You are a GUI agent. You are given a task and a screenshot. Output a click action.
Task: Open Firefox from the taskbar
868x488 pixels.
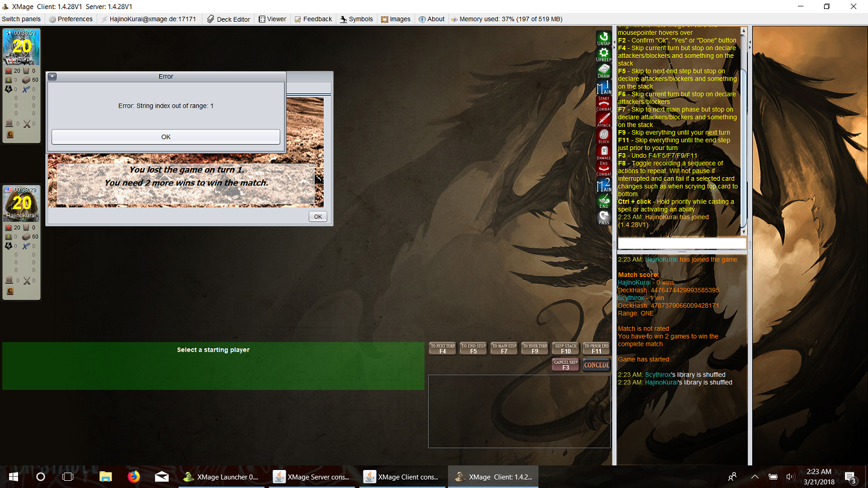click(x=134, y=477)
